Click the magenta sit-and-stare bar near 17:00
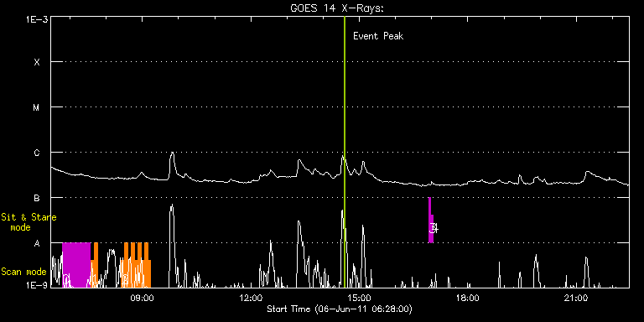 point(430,221)
